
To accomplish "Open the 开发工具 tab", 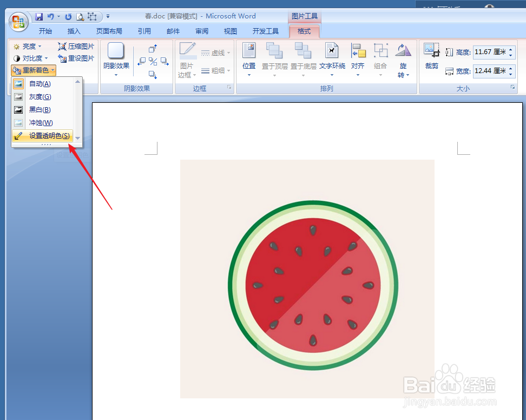I will pyautogui.click(x=265, y=31).
